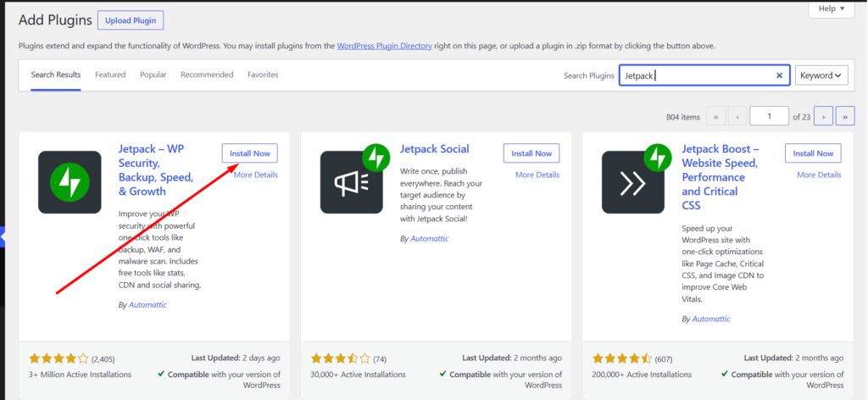The width and height of the screenshot is (868, 400).
Task: Jump to the last page of results
Action: click(x=845, y=117)
